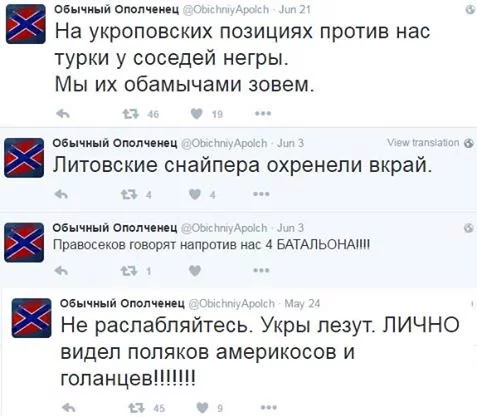
Task: Like the Литовские снайпера tweet
Action: [195, 194]
